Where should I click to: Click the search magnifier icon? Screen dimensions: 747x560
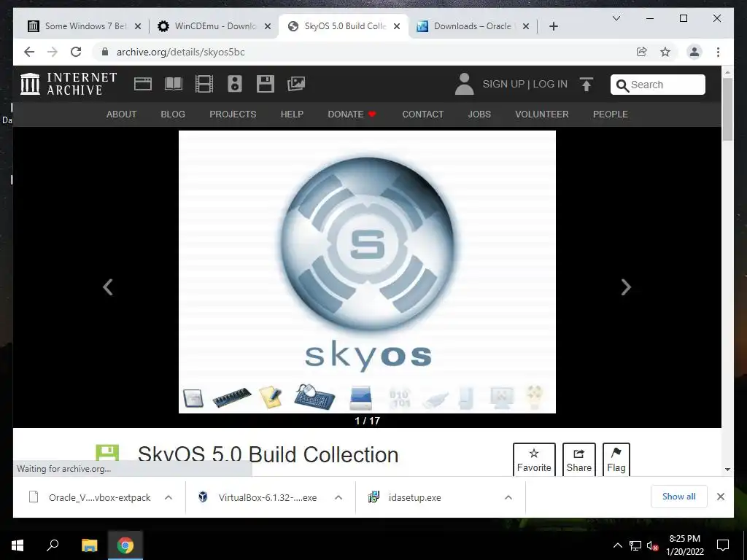point(622,85)
